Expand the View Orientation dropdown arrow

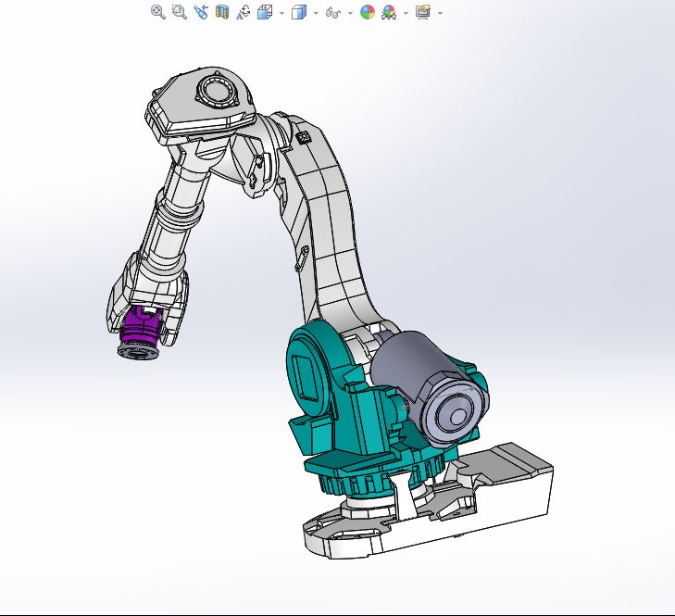282,13
